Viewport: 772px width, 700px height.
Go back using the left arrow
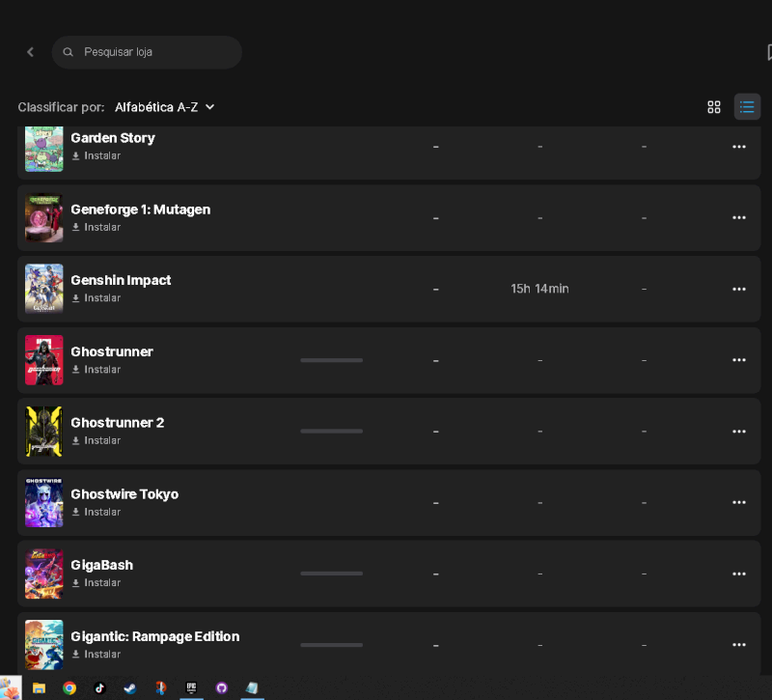pyautogui.click(x=31, y=52)
